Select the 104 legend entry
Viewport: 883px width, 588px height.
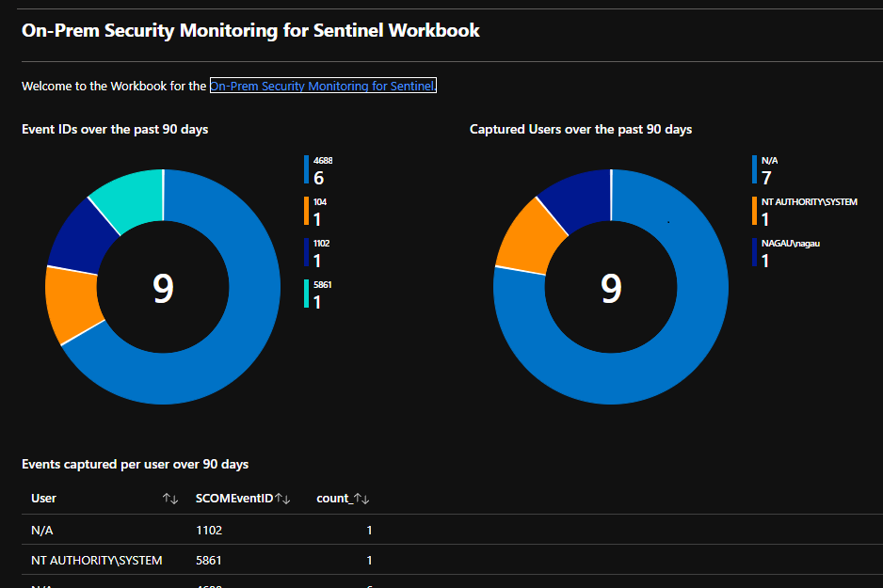pos(316,212)
